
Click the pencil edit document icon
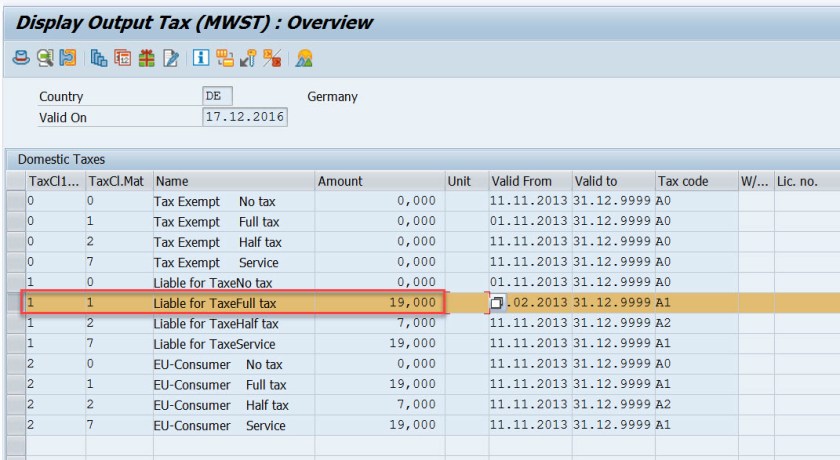(171, 59)
